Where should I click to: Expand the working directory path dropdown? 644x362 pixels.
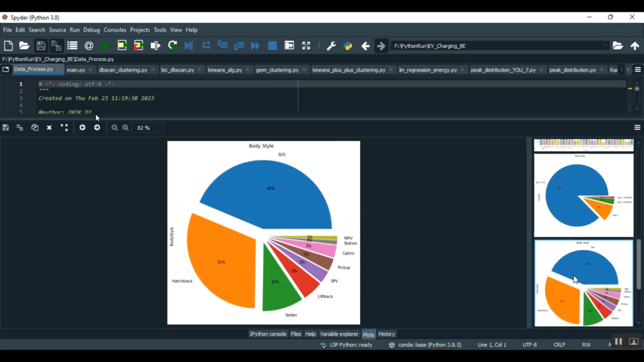click(x=606, y=46)
